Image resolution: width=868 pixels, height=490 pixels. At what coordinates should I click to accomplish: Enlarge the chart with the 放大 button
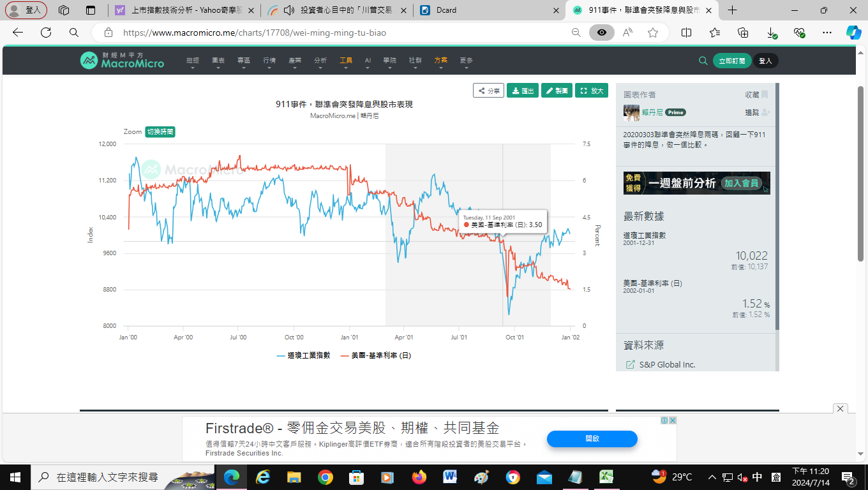coord(592,91)
